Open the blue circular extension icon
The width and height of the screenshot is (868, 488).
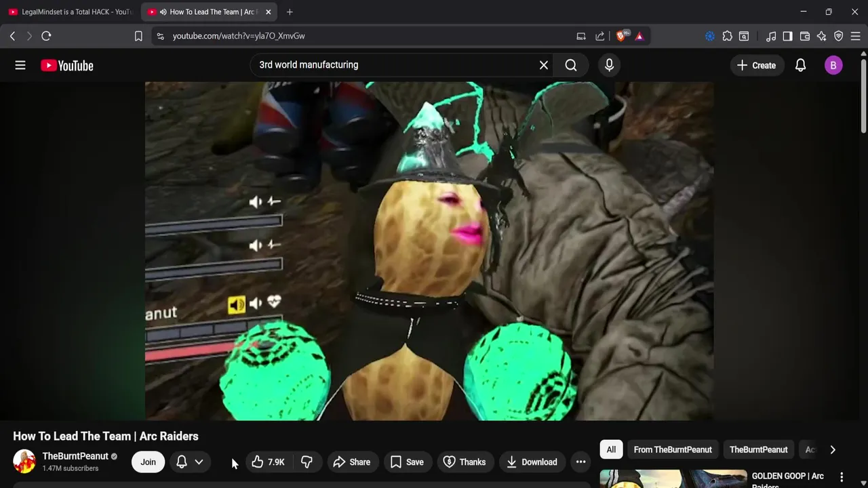[x=710, y=36]
